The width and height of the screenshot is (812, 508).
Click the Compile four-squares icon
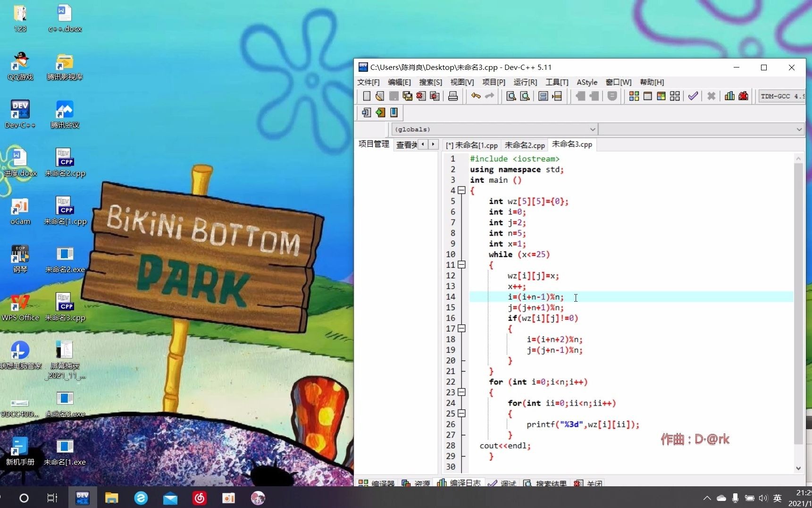[x=634, y=96]
